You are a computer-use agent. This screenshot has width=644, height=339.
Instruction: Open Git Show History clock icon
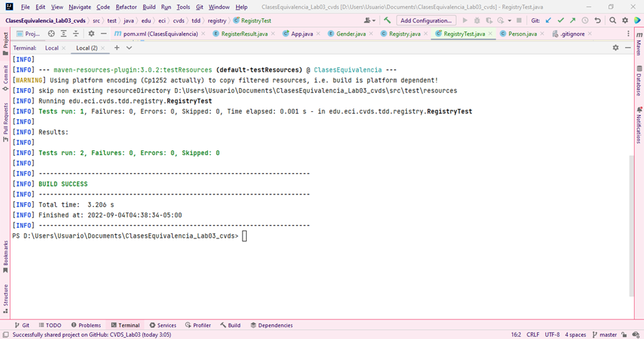click(585, 20)
